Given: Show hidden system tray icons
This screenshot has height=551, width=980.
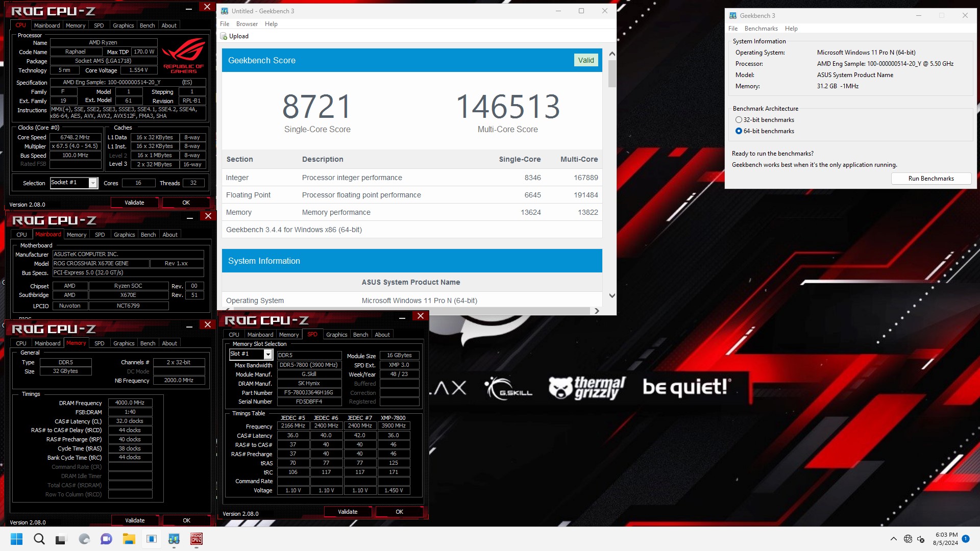Looking at the screenshot, I should pyautogui.click(x=893, y=539).
